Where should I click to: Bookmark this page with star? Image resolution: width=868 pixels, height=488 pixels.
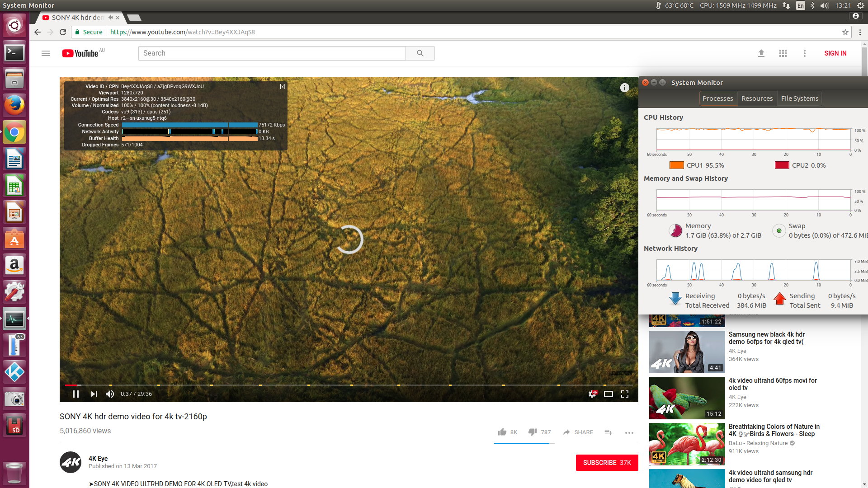pos(845,32)
